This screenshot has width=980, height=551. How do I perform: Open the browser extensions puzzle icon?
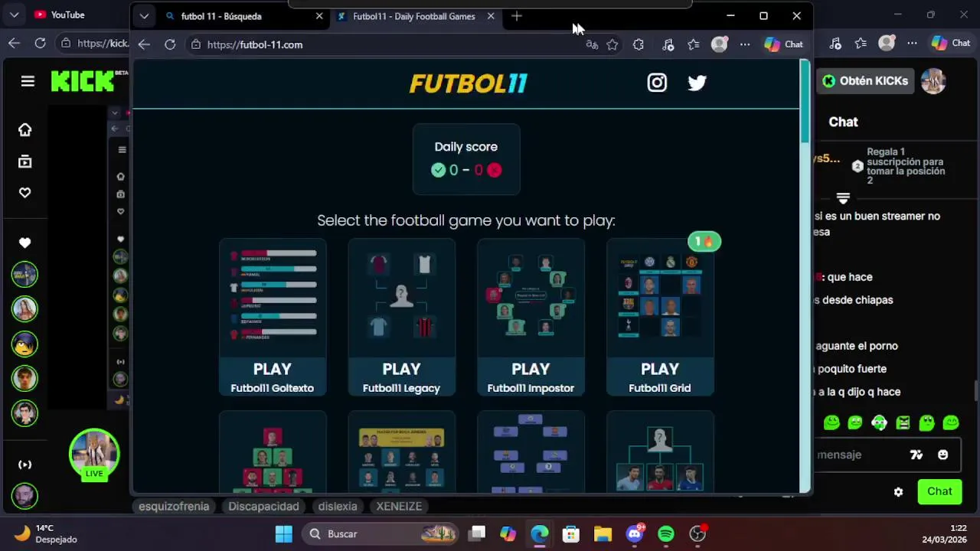638,45
